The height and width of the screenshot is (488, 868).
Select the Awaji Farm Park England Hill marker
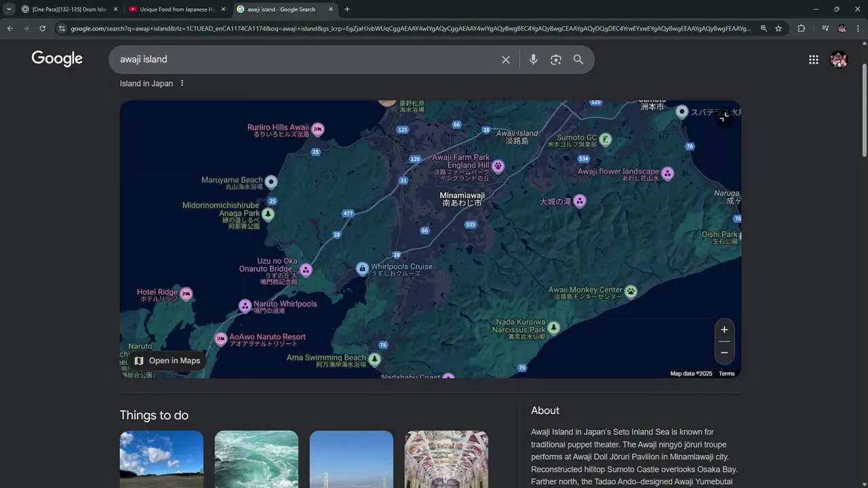coord(498,166)
